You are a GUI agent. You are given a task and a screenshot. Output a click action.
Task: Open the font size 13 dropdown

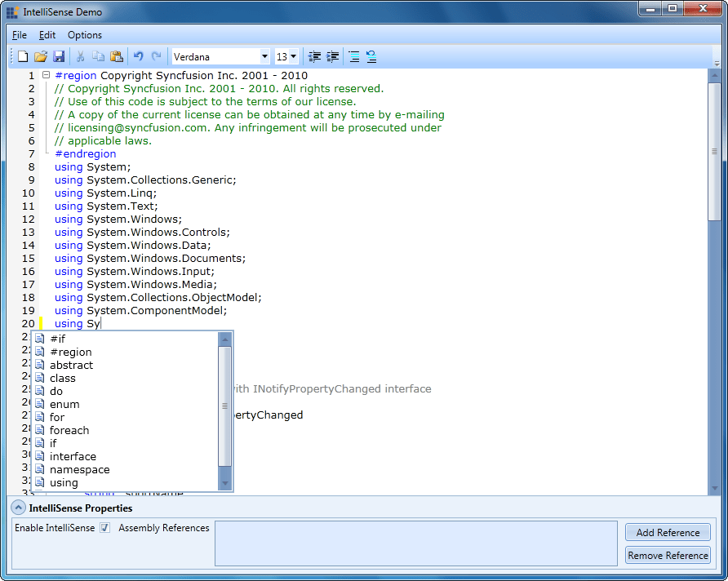pyautogui.click(x=294, y=56)
